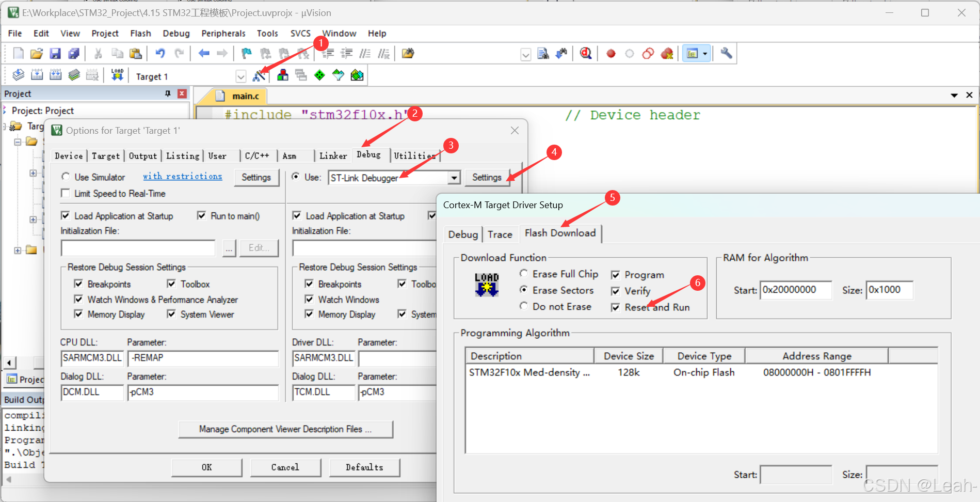Save the current file
Viewport: 980px width, 502px height.
point(55,53)
